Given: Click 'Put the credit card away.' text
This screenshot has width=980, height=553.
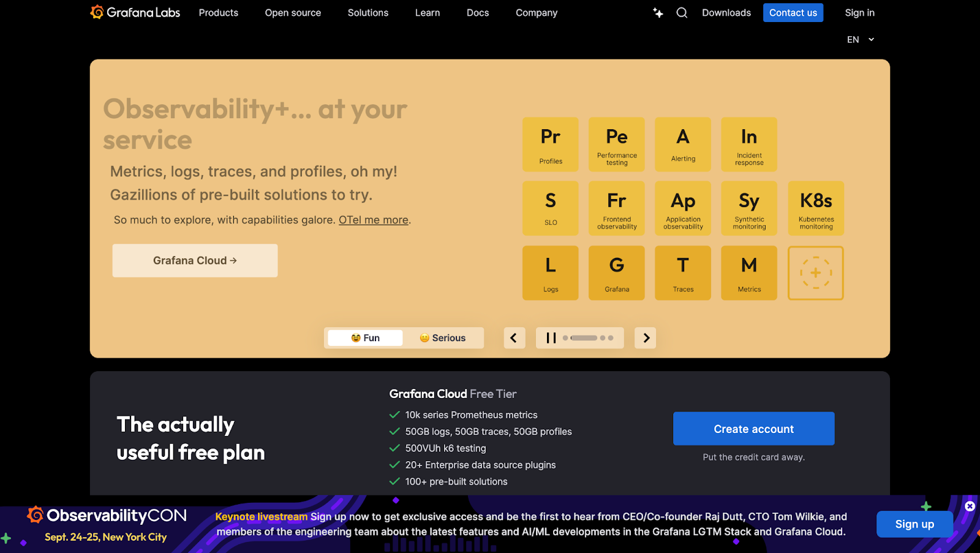Looking at the screenshot, I should tap(754, 457).
